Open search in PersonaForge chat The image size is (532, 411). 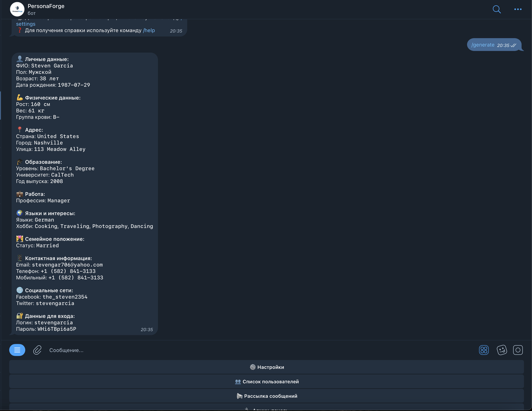pos(497,9)
